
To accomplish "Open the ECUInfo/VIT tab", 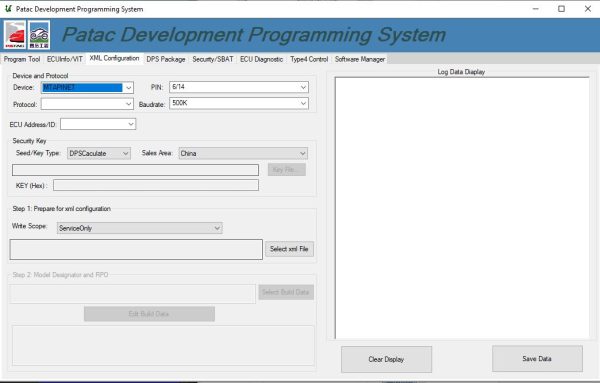I will [x=65, y=59].
